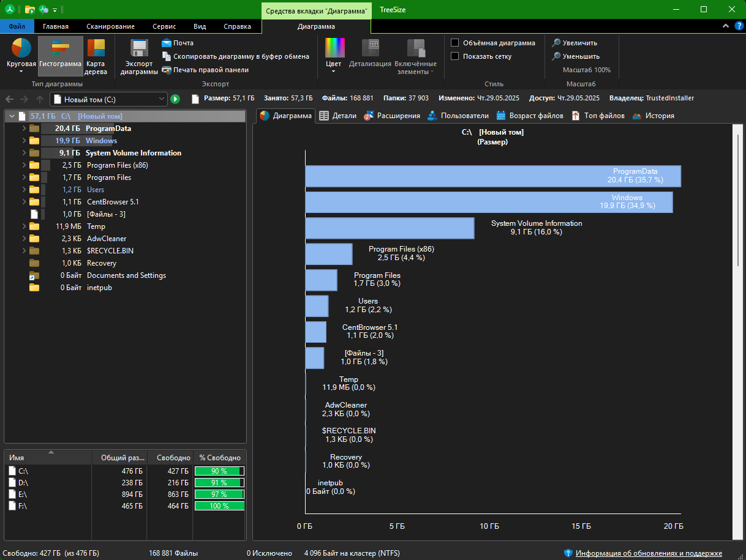
Task: Click the ProgramData bar in chart
Action: pyautogui.click(x=493, y=176)
